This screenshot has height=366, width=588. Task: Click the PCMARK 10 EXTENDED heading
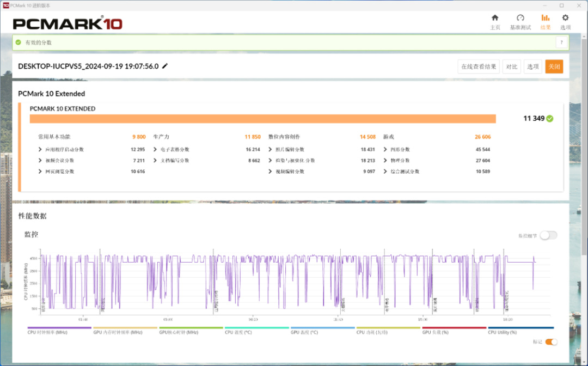click(63, 109)
